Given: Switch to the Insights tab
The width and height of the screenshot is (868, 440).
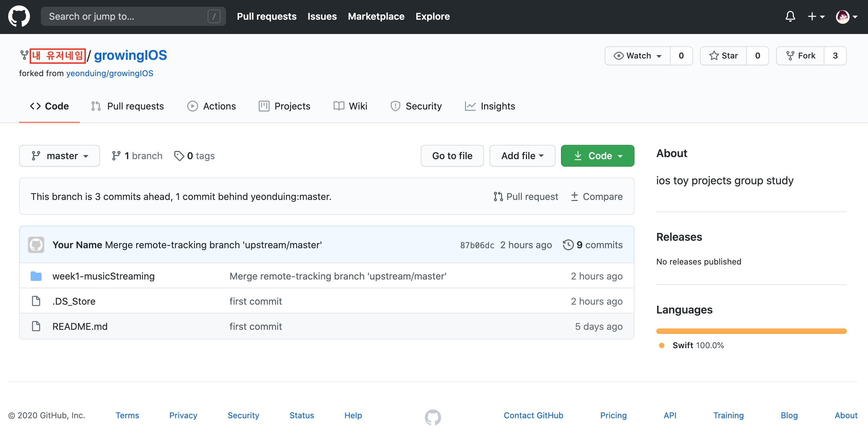Looking at the screenshot, I should pos(490,106).
